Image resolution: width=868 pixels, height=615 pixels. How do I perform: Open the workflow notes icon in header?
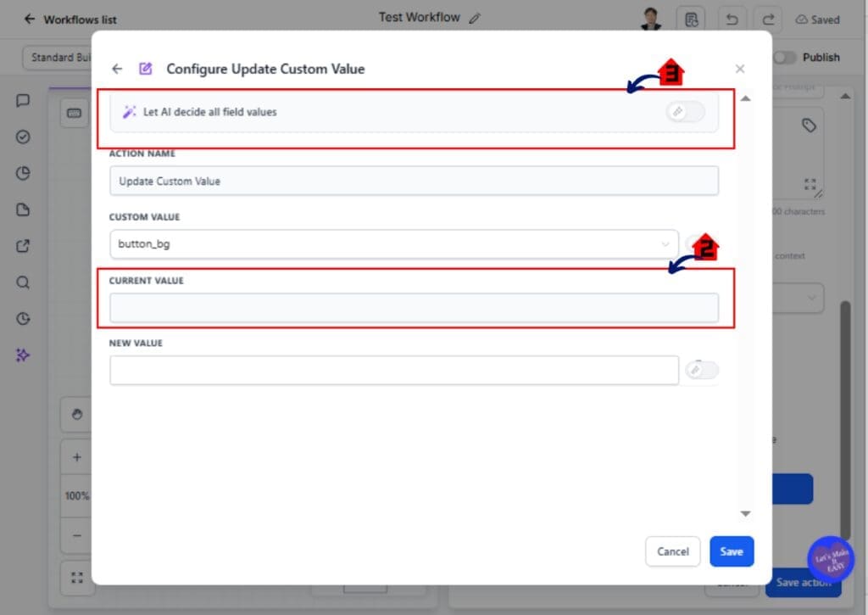[691, 20]
